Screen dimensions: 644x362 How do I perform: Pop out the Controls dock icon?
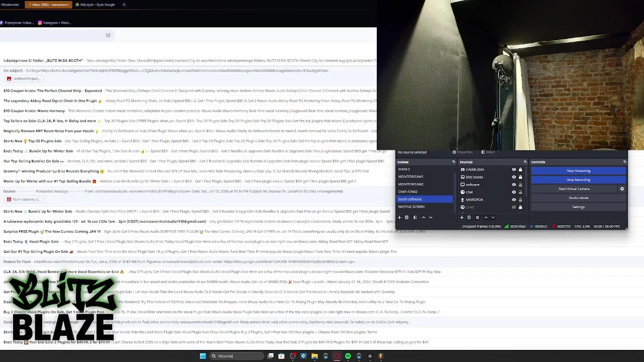[624, 162]
